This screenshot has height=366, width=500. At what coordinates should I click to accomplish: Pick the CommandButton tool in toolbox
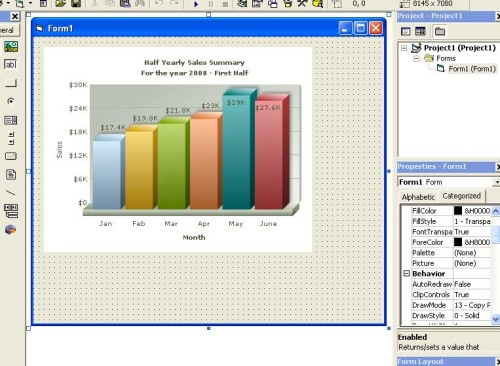click(11, 83)
